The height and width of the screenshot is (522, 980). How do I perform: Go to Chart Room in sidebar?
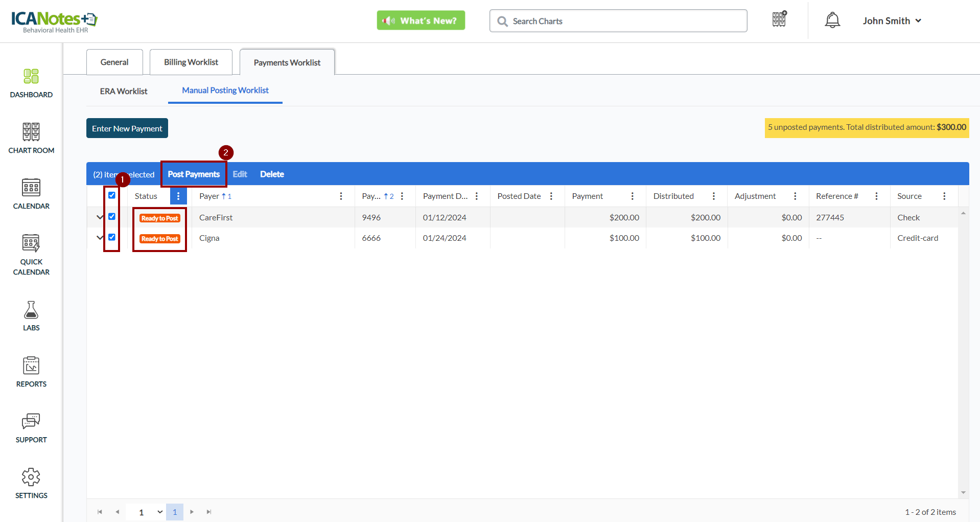click(31, 138)
